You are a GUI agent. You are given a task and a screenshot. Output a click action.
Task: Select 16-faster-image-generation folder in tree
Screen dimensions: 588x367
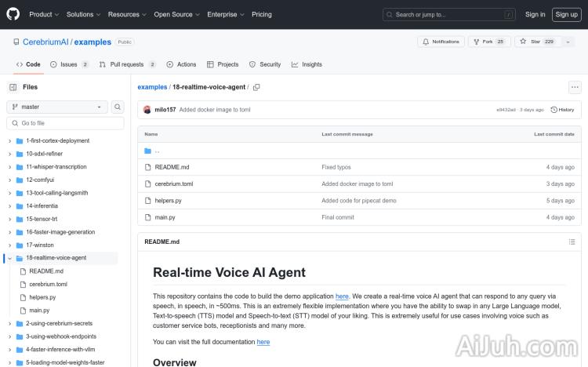point(60,232)
